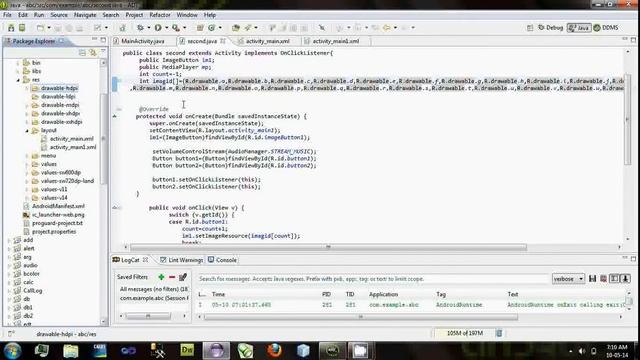Screen dimensions: 640x360
Task: Click the LogCat messages horizontal scrollbar
Action: pos(361,317)
